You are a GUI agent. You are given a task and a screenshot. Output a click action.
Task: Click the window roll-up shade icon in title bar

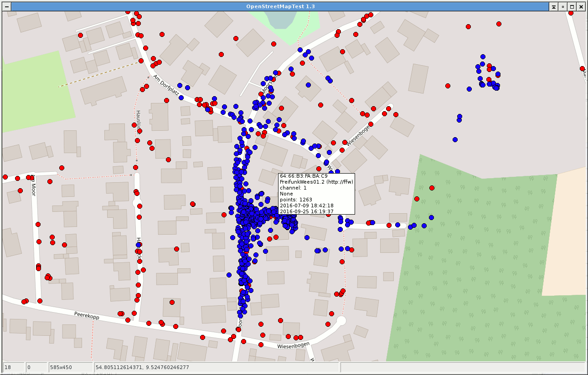coord(553,7)
